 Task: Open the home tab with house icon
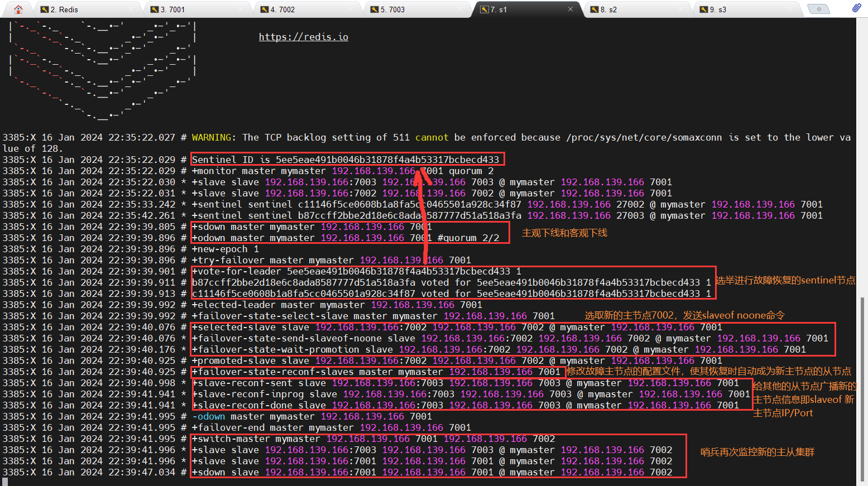[x=18, y=9]
